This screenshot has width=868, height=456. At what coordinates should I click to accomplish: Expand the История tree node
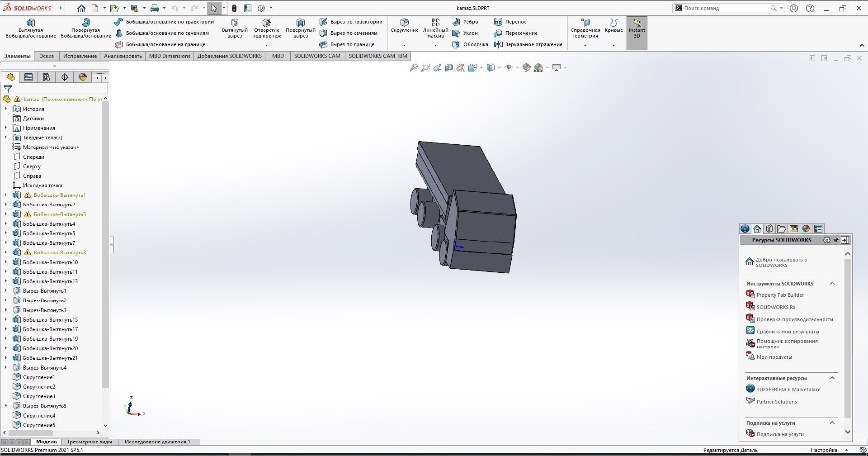pyautogui.click(x=6, y=109)
